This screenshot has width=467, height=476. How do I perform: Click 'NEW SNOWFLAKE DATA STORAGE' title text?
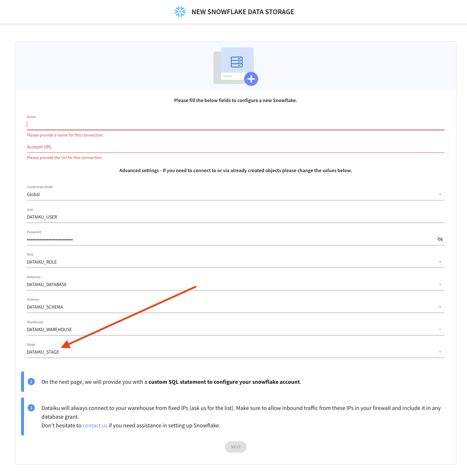tap(243, 12)
